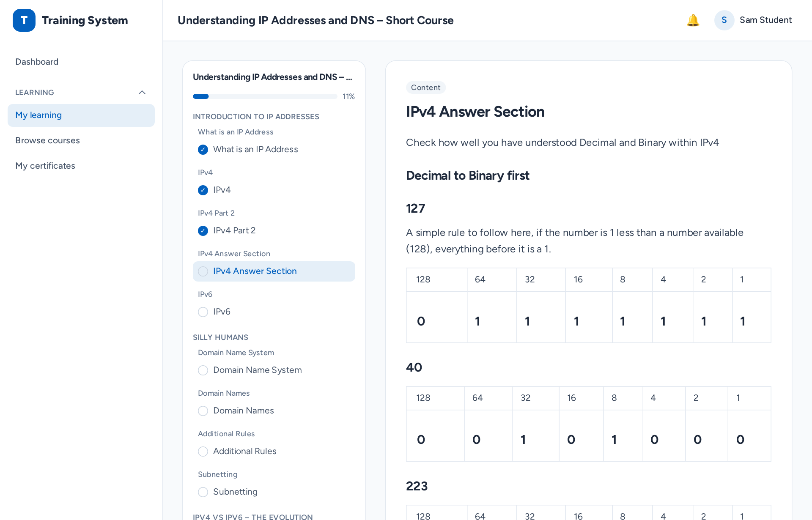
Task: Click the IPv4 Answer Section main heading
Action: (475, 112)
